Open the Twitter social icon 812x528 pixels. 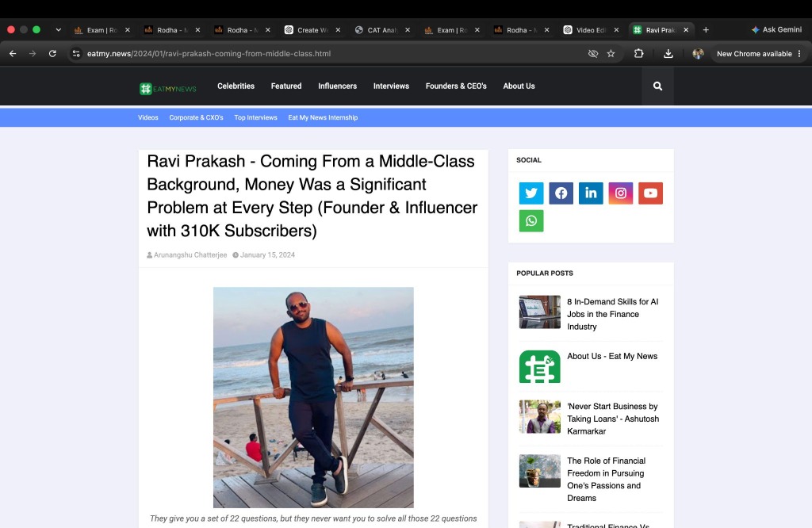[x=531, y=193]
